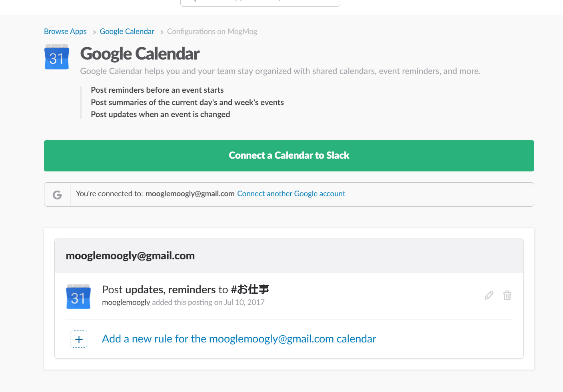The height and width of the screenshot is (392, 563).
Task: Click the breadcrumb chevron after Google Calendar
Action: 162,32
